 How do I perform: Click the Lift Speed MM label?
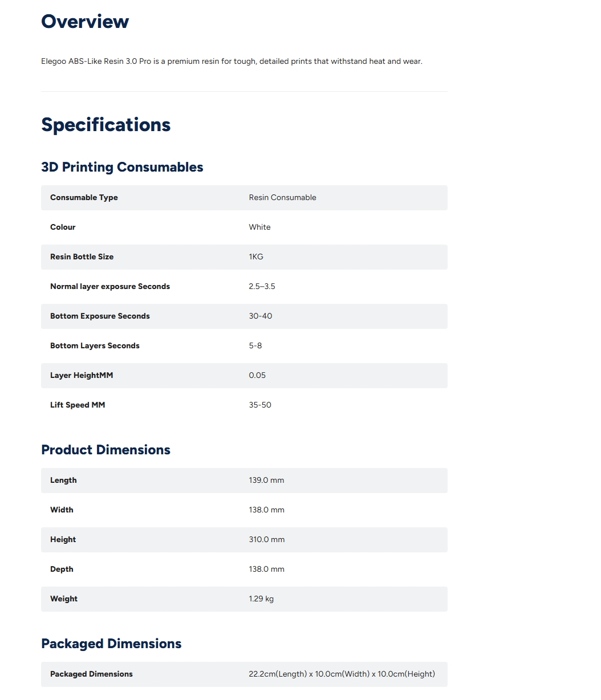78,405
